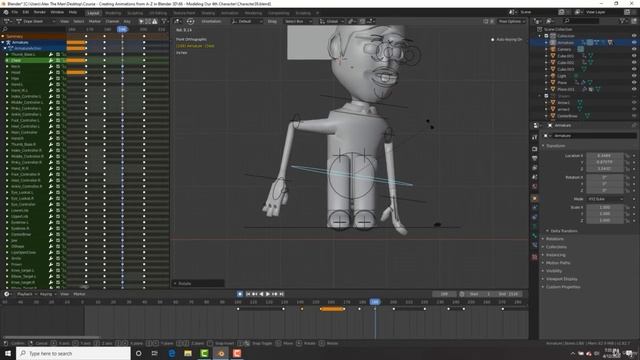
Task: Open the Render menu
Action: [40, 12]
